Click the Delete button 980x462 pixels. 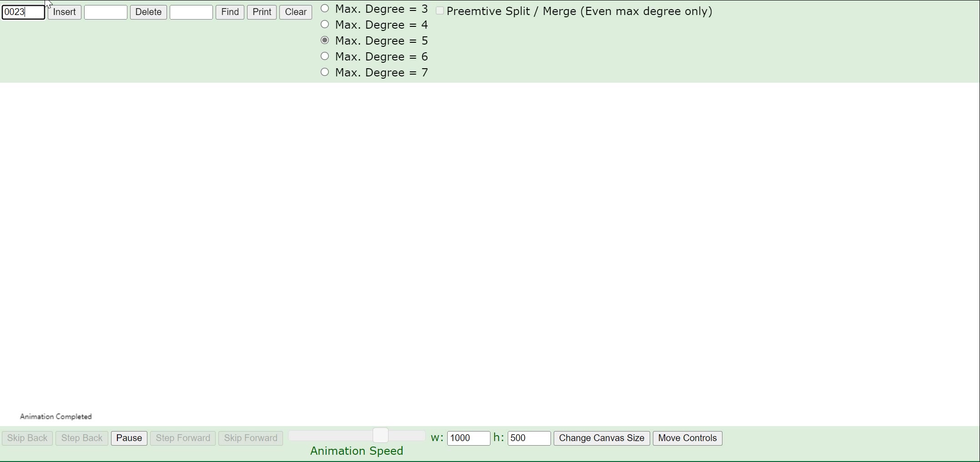[148, 12]
